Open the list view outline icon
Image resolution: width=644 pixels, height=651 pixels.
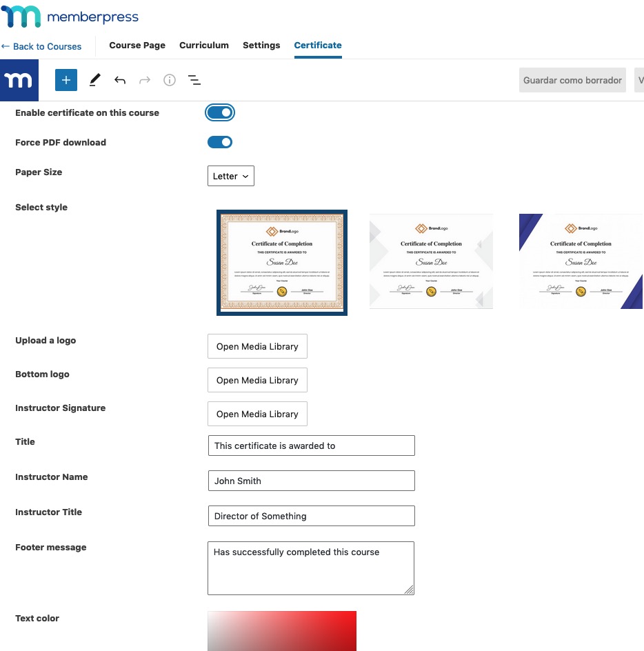point(194,80)
